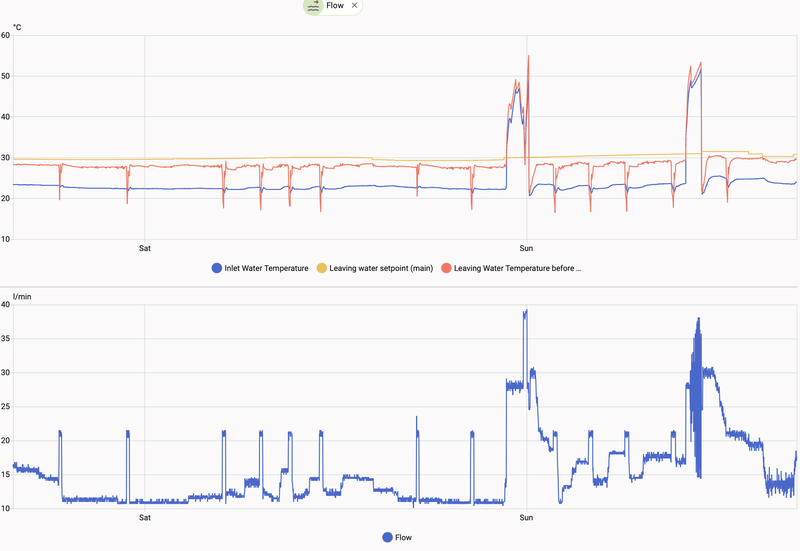Hide the Leaving Water Temperature before series label
This screenshot has height=551, width=800.
pos(517,268)
